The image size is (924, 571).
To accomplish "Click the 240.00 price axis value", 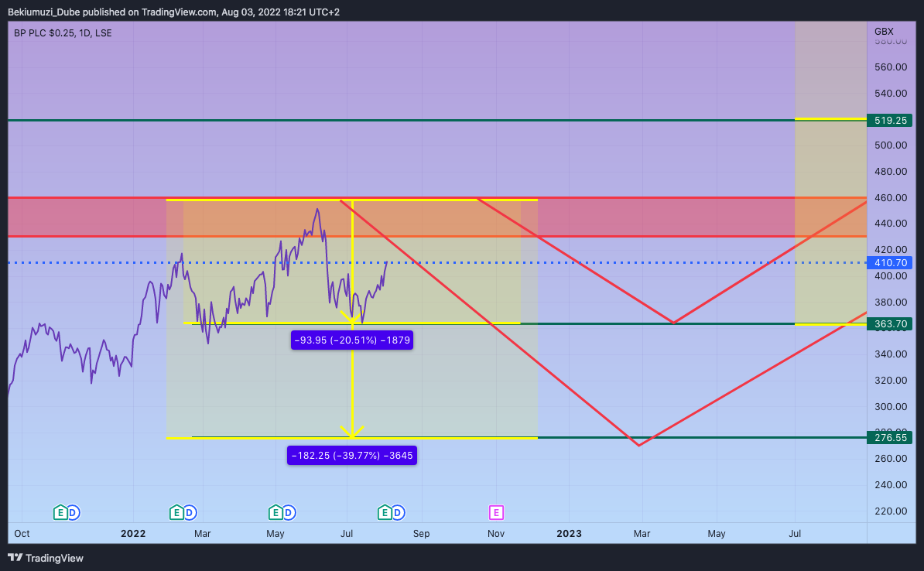I will [x=891, y=485].
